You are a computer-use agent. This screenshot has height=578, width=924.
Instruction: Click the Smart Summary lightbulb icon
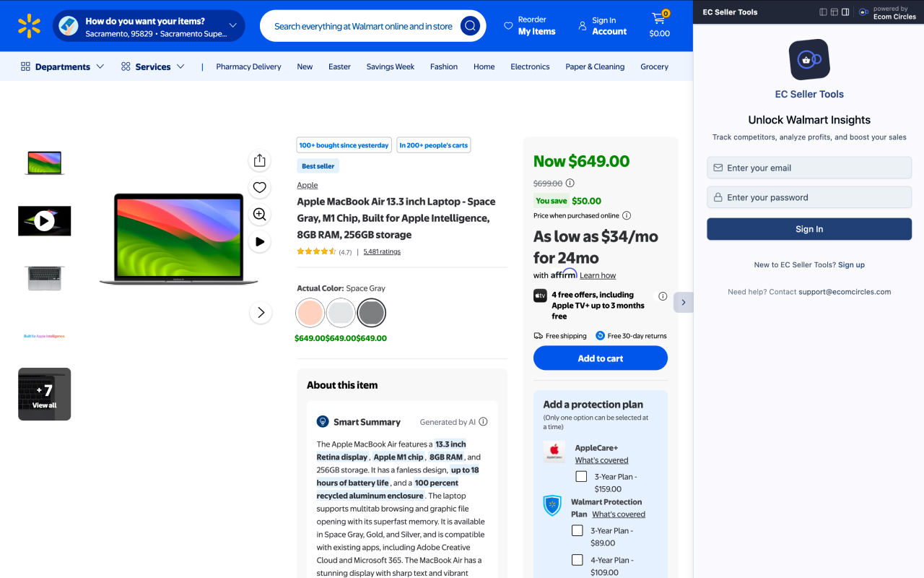click(323, 422)
